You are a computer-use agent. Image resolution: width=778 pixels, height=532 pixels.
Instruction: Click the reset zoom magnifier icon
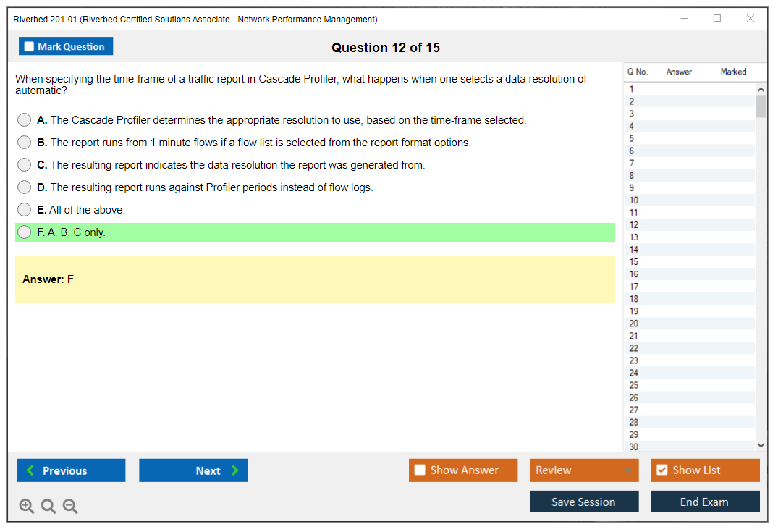pos(48,507)
